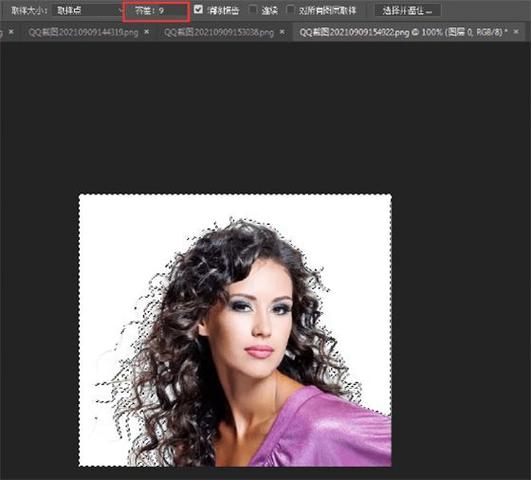
Task: Open the 取样点 sample size dropdown
Action: [x=88, y=11]
